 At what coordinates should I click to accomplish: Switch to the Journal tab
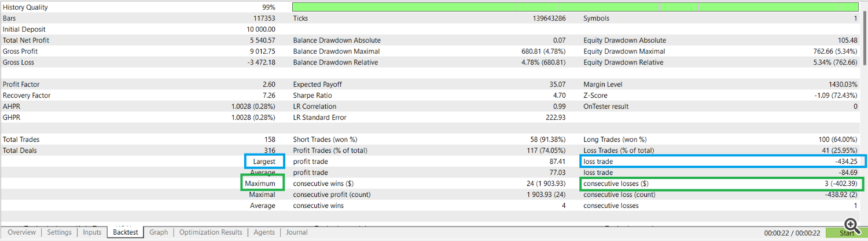coord(296,232)
